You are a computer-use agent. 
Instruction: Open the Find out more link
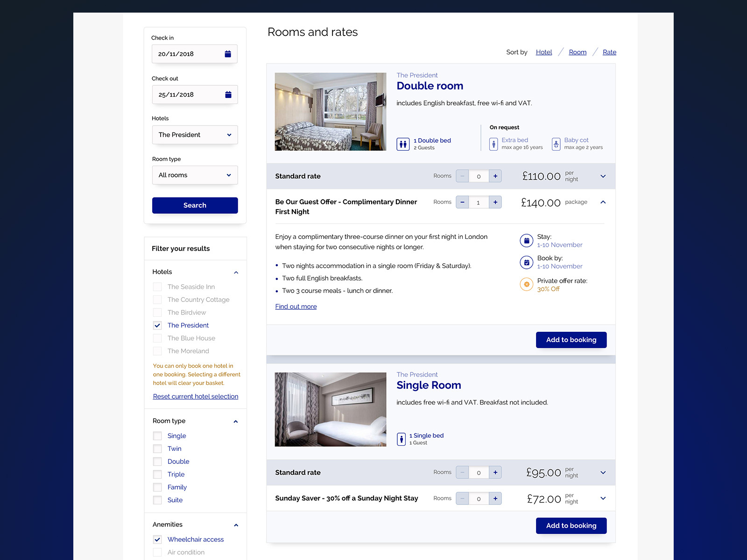[296, 307]
